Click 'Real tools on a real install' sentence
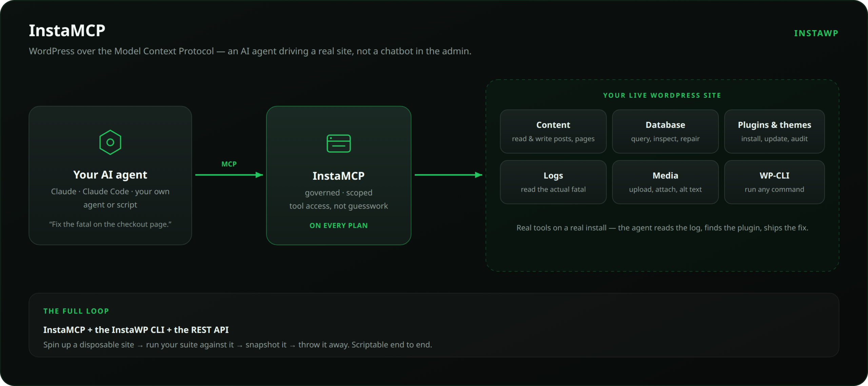This screenshot has height=386, width=868. click(x=662, y=228)
